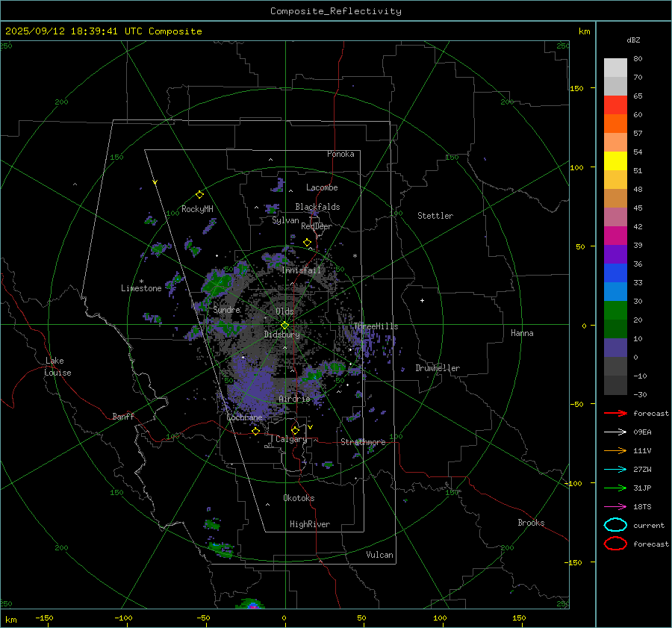Click the Vulcan label
The width and height of the screenshot is (672, 628).
(380, 555)
